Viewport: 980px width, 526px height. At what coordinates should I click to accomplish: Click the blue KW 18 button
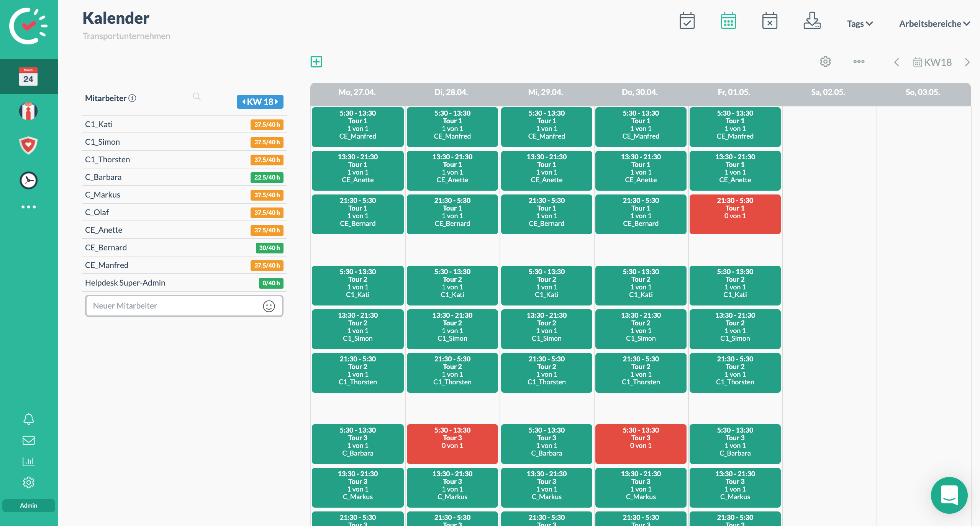(x=260, y=102)
